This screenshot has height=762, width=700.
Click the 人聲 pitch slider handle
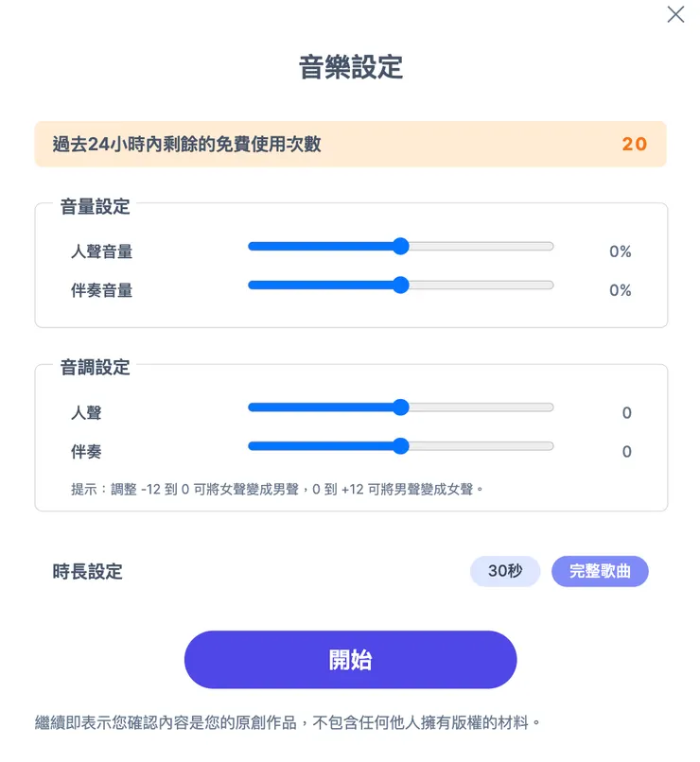[x=401, y=407]
